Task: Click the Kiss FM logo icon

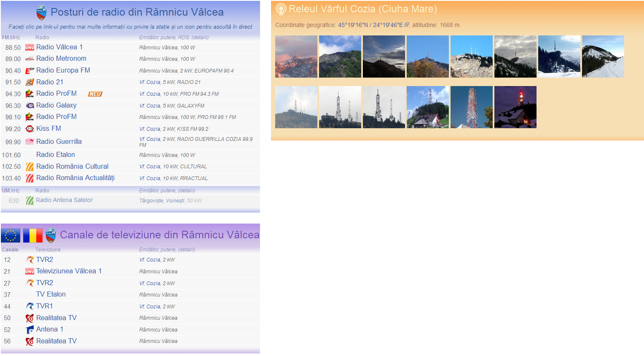Action: coord(30,129)
